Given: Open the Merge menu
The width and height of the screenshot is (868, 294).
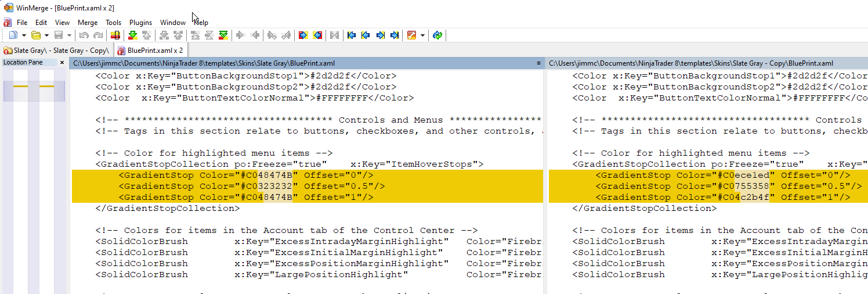Looking at the screenshot, I should (88, 23).
